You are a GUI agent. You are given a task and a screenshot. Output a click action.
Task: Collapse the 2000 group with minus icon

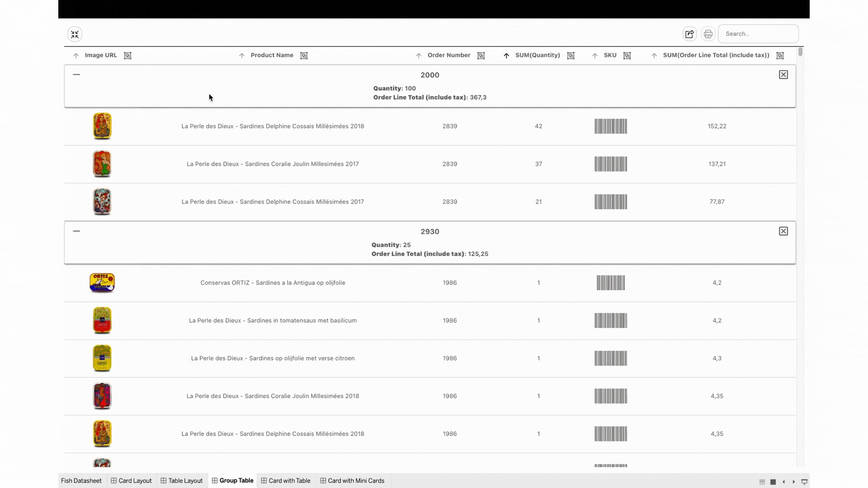click(76, 75)
